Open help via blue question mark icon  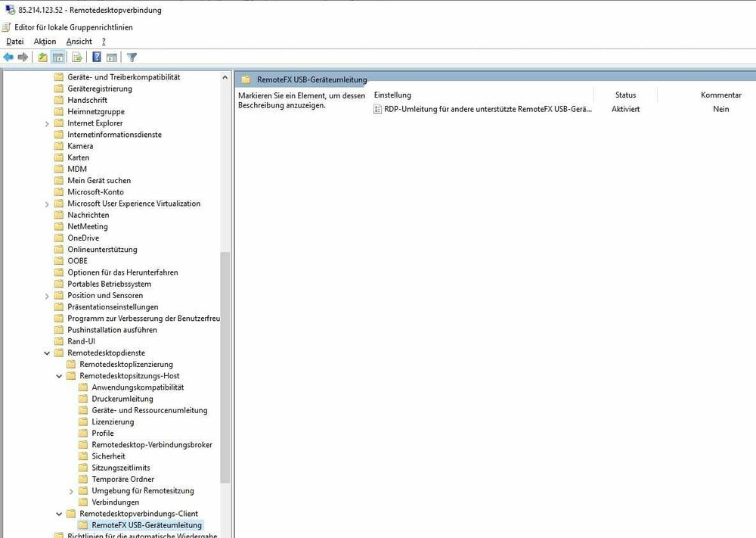point(97,57)
